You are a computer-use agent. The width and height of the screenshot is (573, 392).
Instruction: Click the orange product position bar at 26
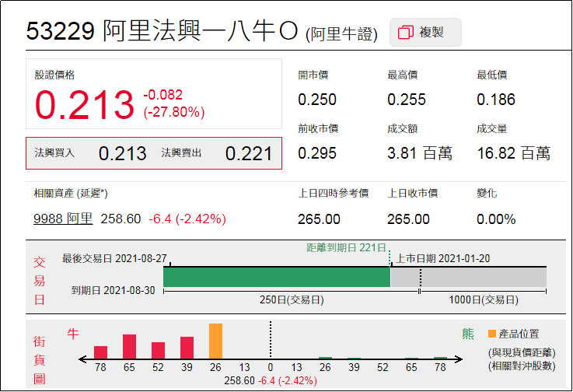(x=215, y=341)
